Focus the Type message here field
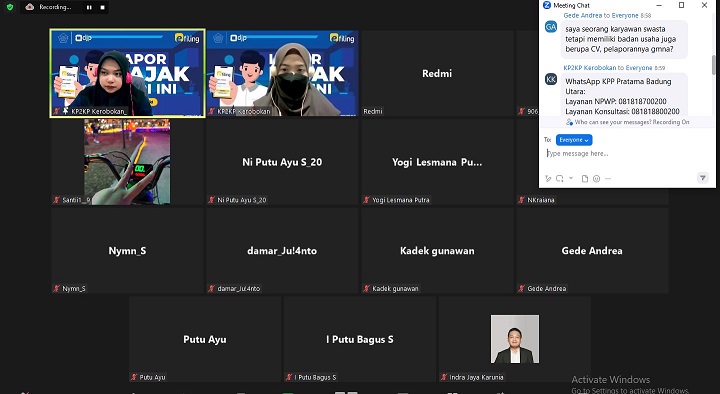This screenshot has height=394, width=720. [627, 154]
